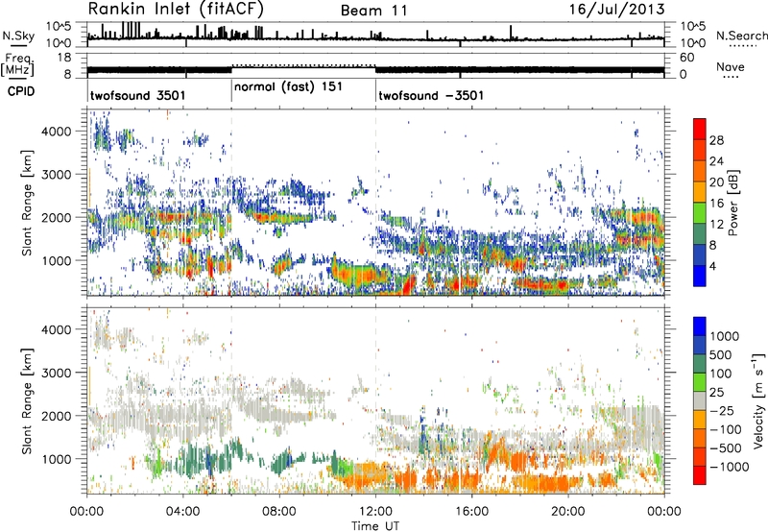Viewport: 768px width, 532px height.
Task: Click the '-1000' velocity colorbar tick
Action: tap(729, 467)
